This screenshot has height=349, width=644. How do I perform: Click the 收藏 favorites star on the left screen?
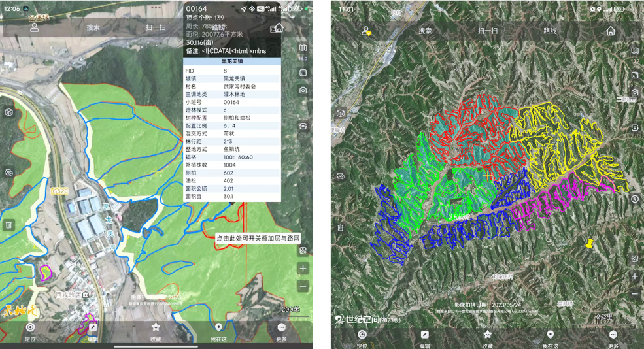tap(156, 330)
